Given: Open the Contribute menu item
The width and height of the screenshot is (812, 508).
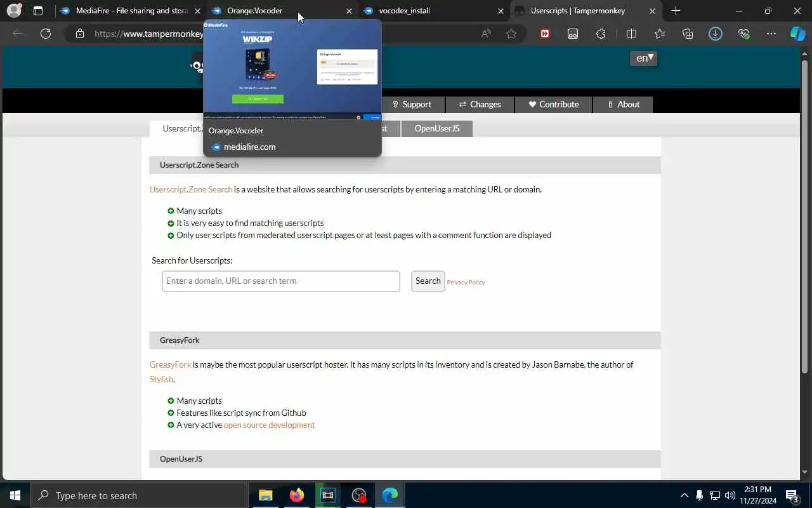Looking at the screenshot, I should [x=553, y=105].
